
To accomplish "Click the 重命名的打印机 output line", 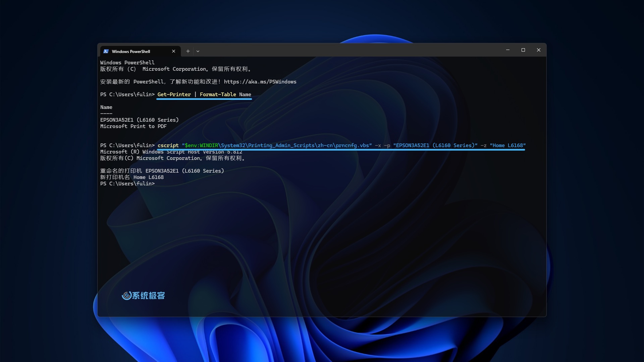I will click(162, 171).
